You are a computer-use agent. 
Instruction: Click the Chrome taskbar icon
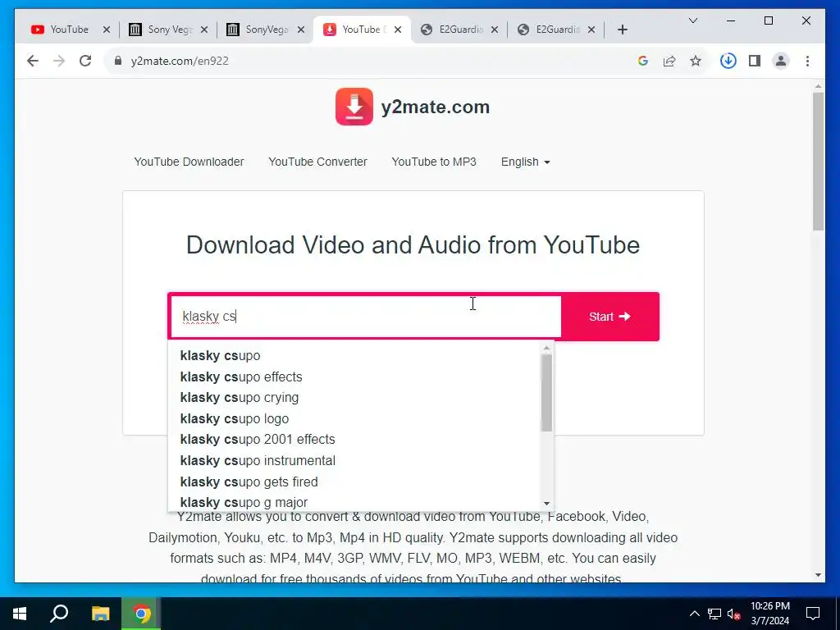point(141,614)
